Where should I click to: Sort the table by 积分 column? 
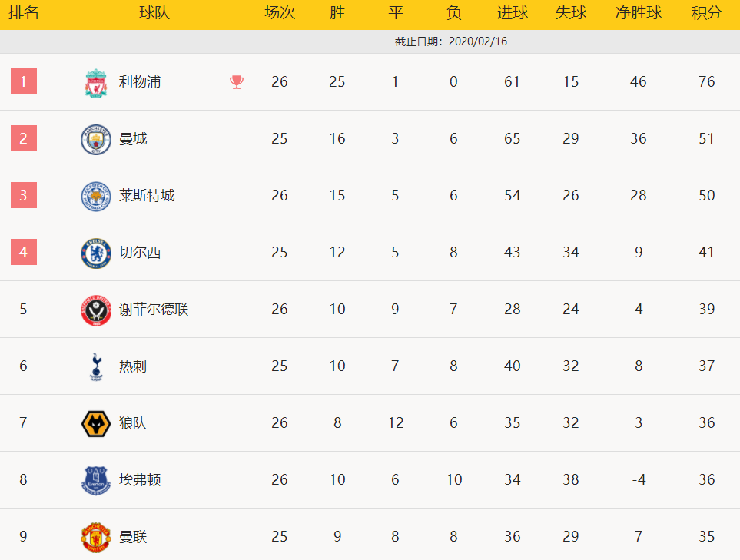(706, 13)
